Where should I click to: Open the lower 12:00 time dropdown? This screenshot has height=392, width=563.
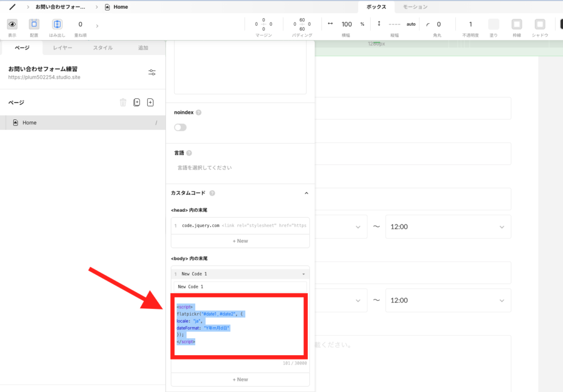click(448, 301)
